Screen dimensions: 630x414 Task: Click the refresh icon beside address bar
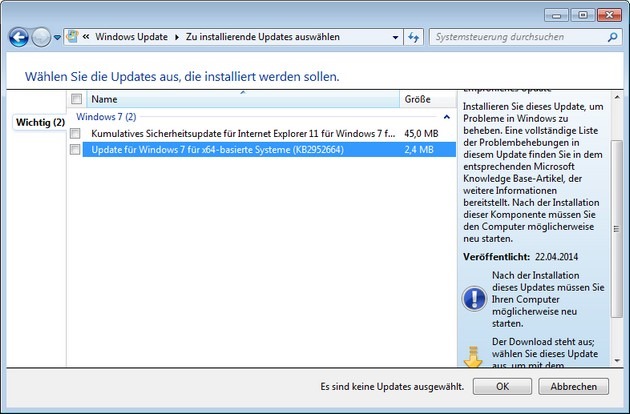(x=414, y=37)
